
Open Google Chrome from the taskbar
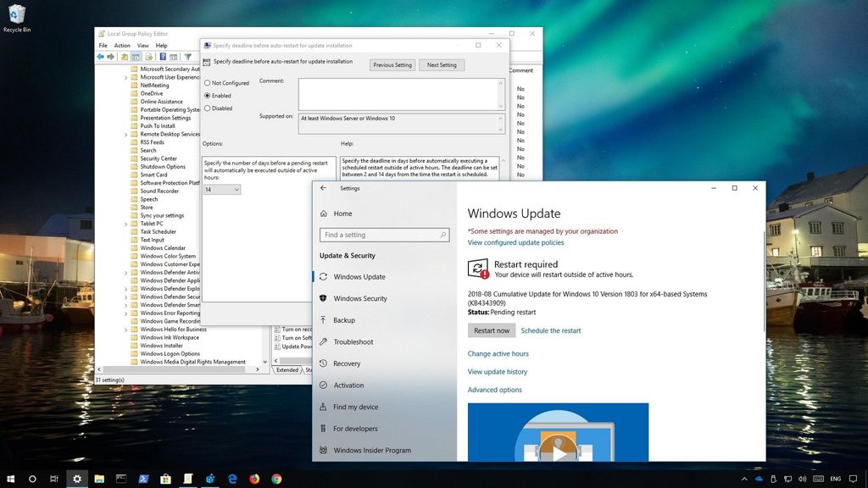click(x=275, y=478)
